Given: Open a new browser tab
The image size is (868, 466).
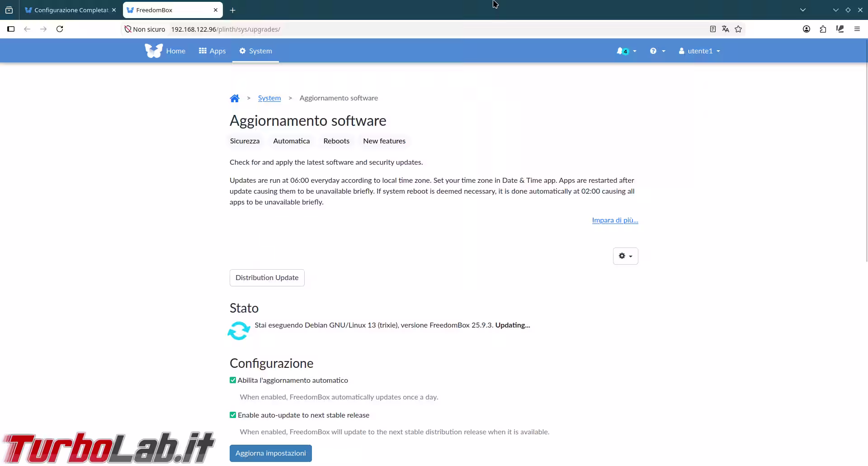Looking at the screenshot, I should tap(232, 10).
